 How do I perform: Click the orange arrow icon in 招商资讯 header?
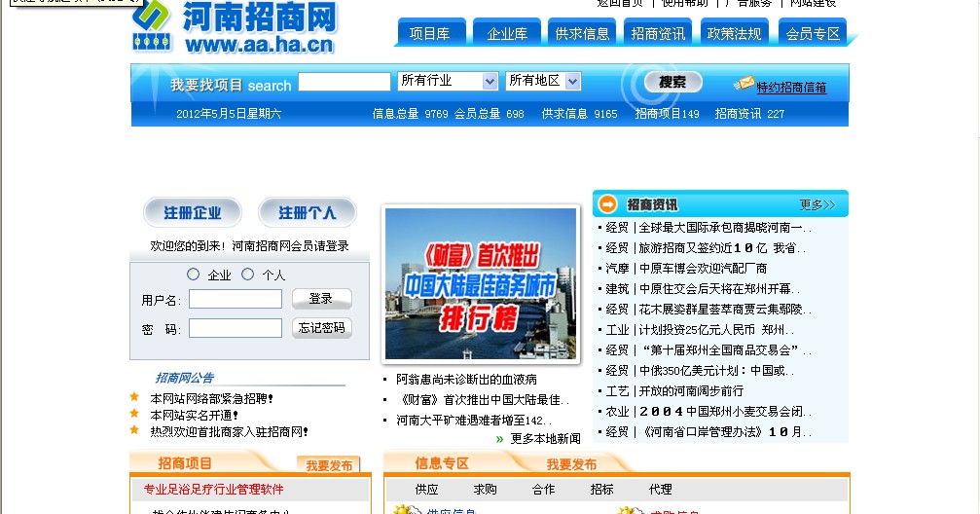(x=607, y=203)
